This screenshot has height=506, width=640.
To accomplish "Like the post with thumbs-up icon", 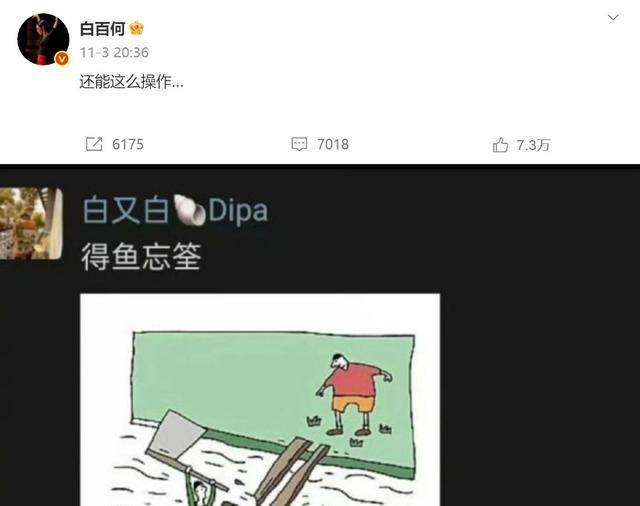I will (500, 145).
